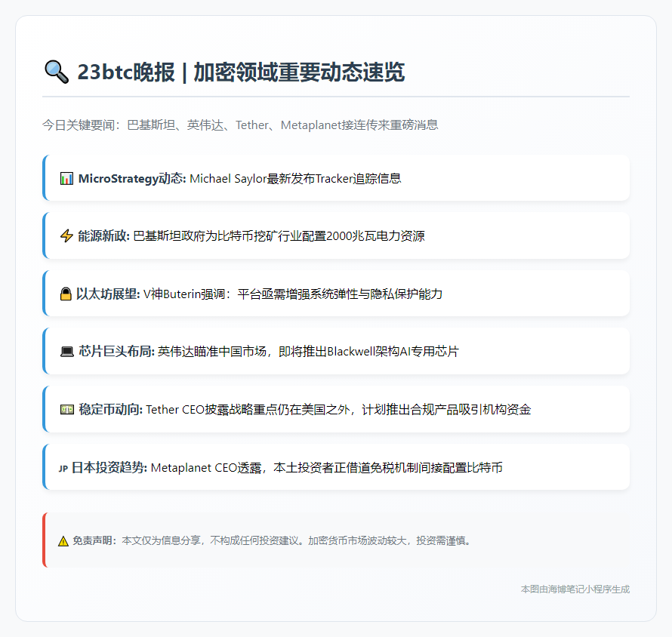Click the laptop icon beside 芯片巨头布局
The width and height of the screenshot is (672, 637).
pos(67,352)
